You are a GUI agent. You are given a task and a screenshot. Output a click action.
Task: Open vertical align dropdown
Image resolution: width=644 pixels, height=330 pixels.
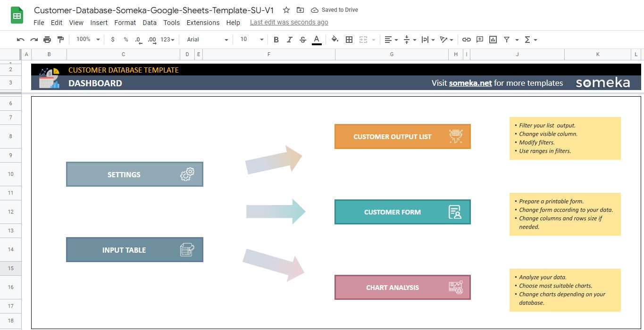click(x=410, y=40)
